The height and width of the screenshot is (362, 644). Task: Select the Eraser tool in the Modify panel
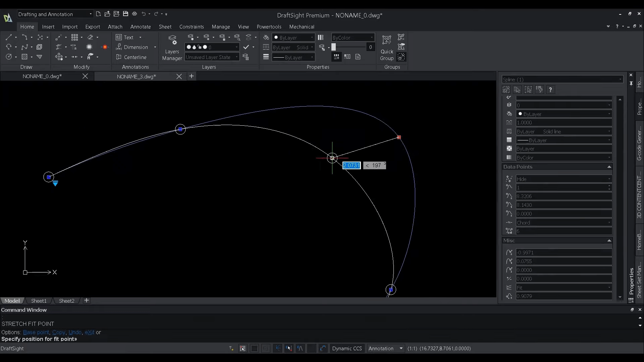(x=90, y=37)
